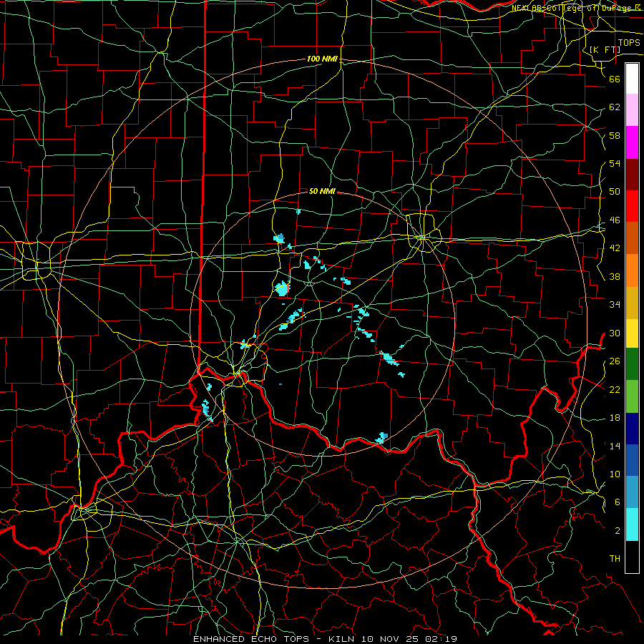Select the 22 legend value
Screen dimensions: 644x644
click(x=615, y=389)
